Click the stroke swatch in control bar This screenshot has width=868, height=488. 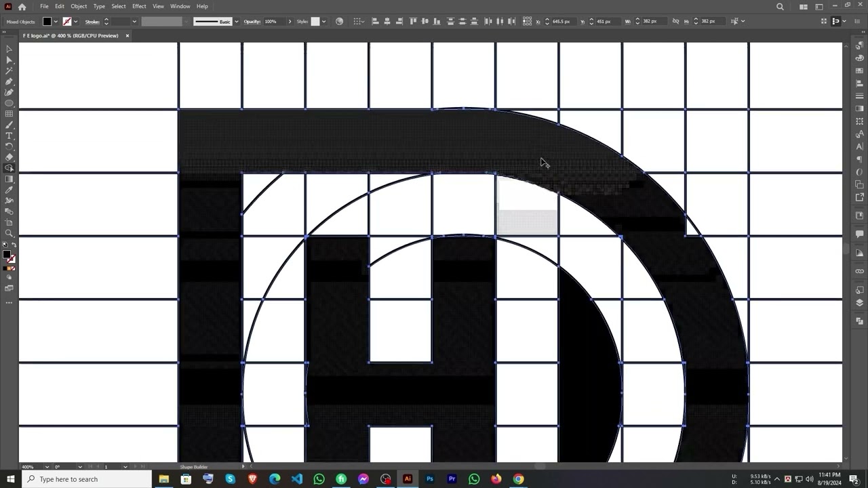pos(66,22)
